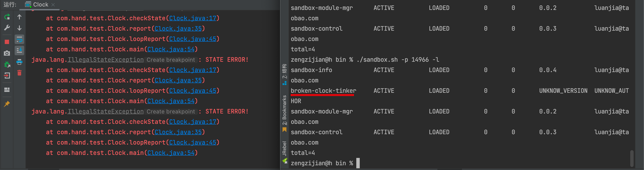Open the run configuration wrench icon
The image size is (644, 170).
pyautogui.click(x=7, y=28)
